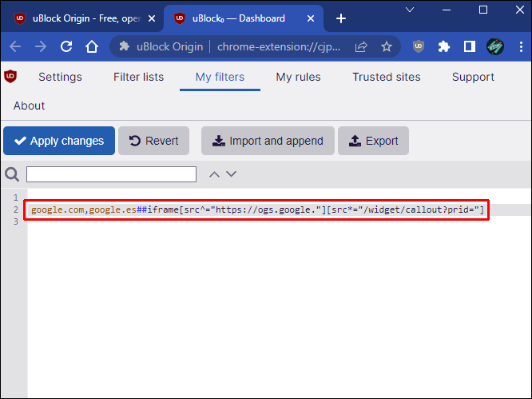Screen dimensions: 532x399
Task: Go to the Support tab
Action: [x=473, y=77]
